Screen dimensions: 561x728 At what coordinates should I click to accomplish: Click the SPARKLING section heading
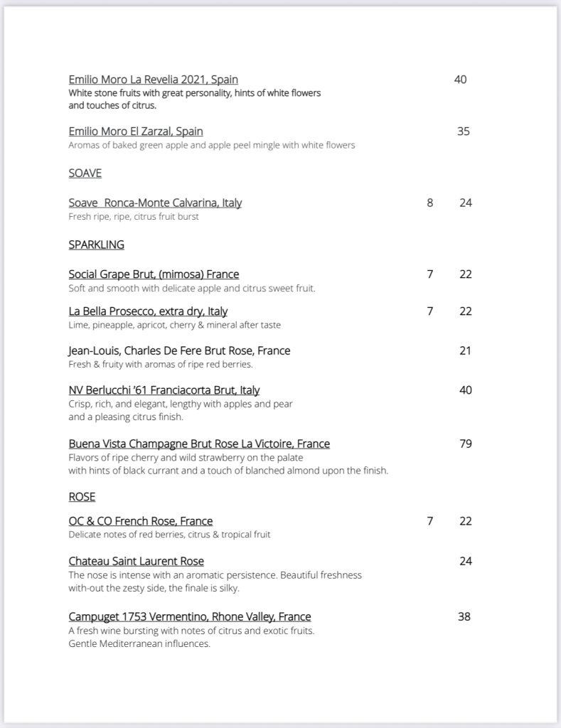[96, 245]
